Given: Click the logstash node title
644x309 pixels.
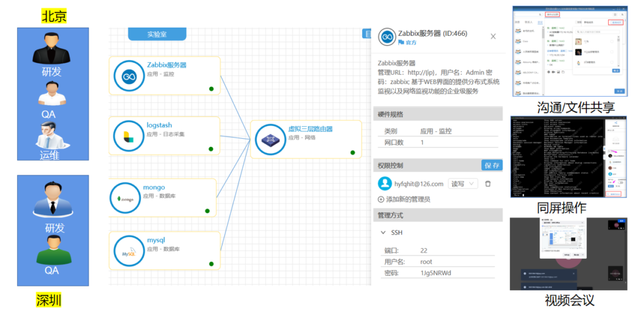Looking at the screenshot, I should pyautogui.click(x=159, y=125).
